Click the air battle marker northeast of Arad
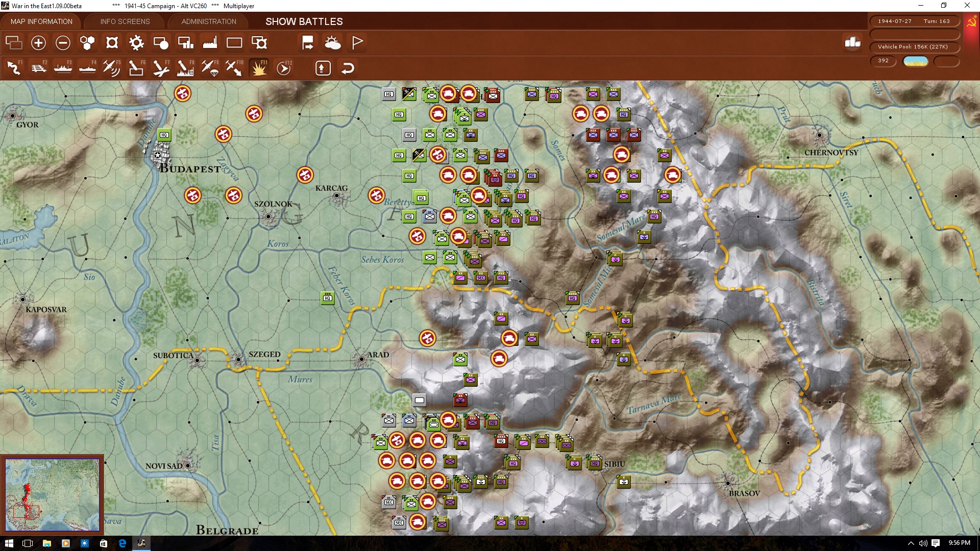This screenshot has height=551, width=980. click(427, 338)
